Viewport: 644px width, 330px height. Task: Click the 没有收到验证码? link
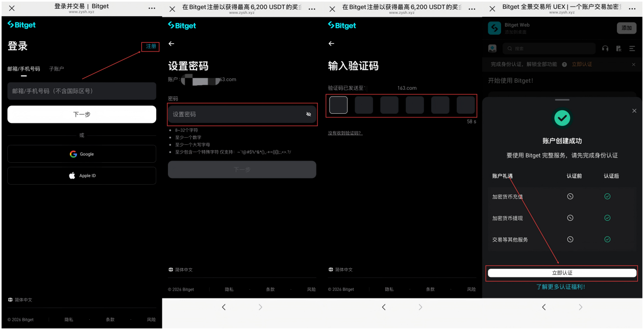[x=345, y=133]
